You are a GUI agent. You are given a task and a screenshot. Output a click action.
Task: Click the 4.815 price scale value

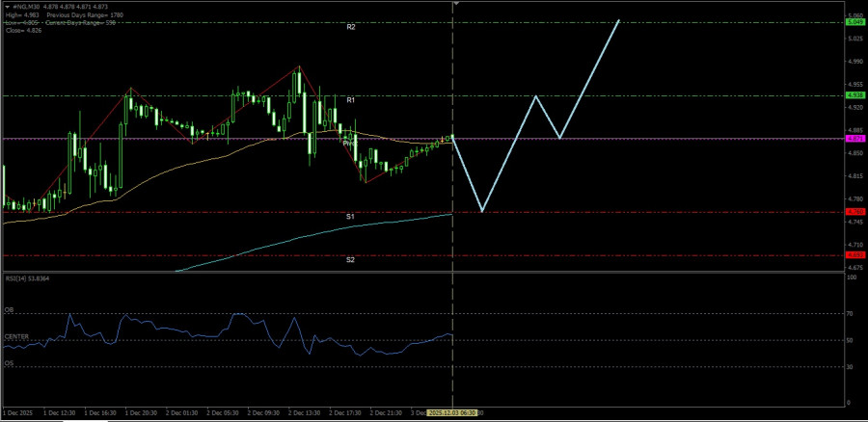point(854,176)
